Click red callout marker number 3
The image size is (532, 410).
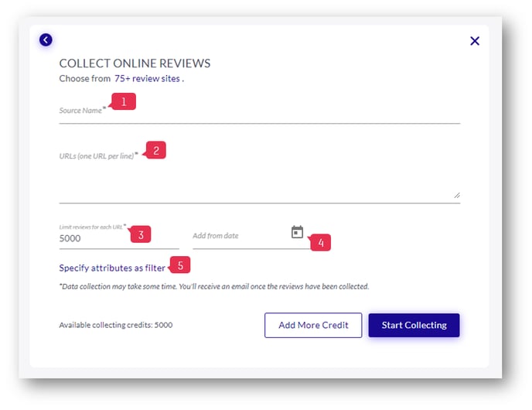141,234
